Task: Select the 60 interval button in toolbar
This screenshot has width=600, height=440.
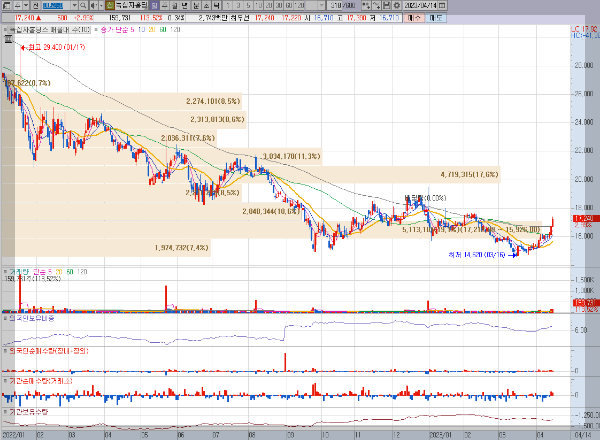Action: (x=289, y=5)
